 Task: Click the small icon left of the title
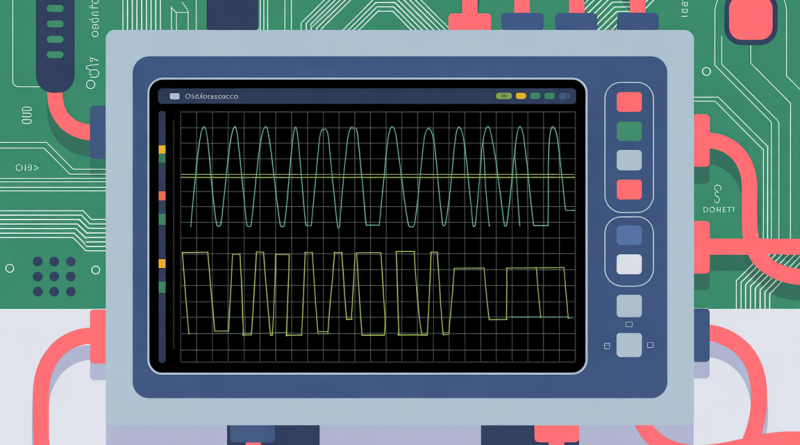point(175,97)
